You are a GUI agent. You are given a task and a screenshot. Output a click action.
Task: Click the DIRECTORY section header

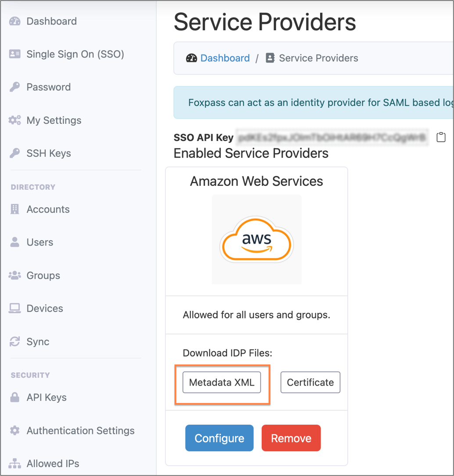(x=33, y=187)
